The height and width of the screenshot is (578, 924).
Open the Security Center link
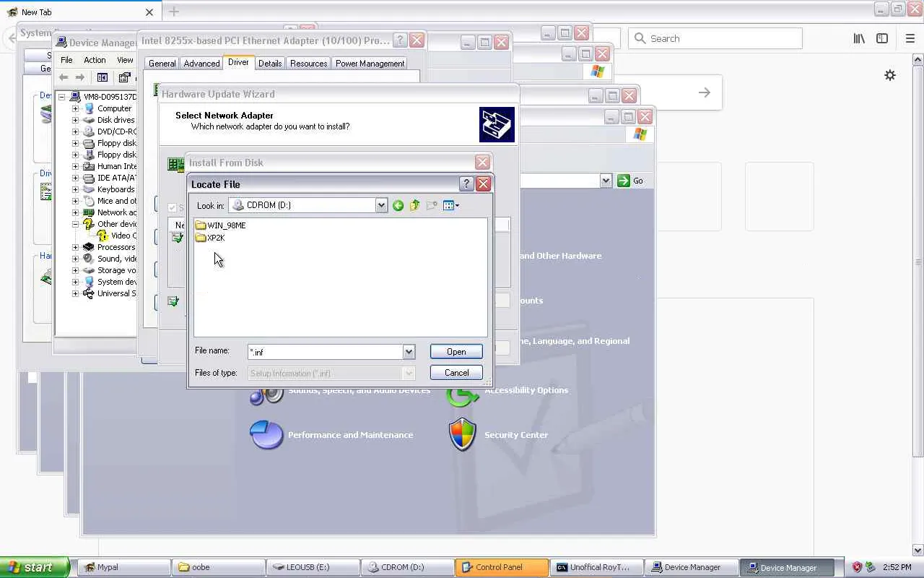[516, 435]
